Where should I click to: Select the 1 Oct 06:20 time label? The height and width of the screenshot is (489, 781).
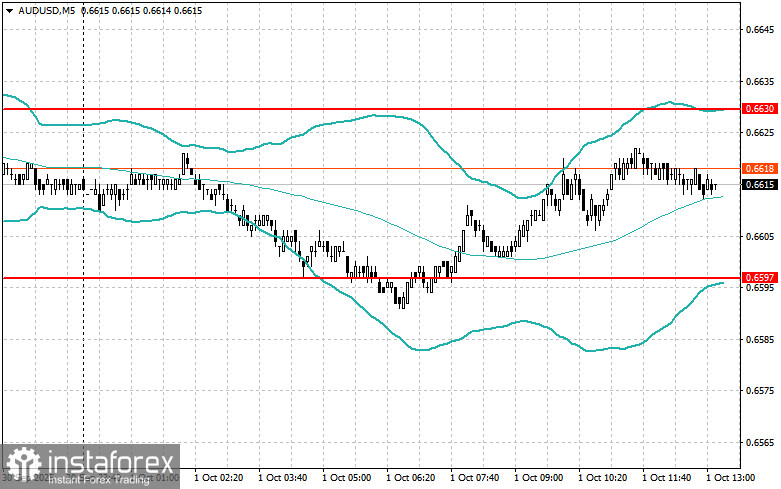tap(410, 478)
